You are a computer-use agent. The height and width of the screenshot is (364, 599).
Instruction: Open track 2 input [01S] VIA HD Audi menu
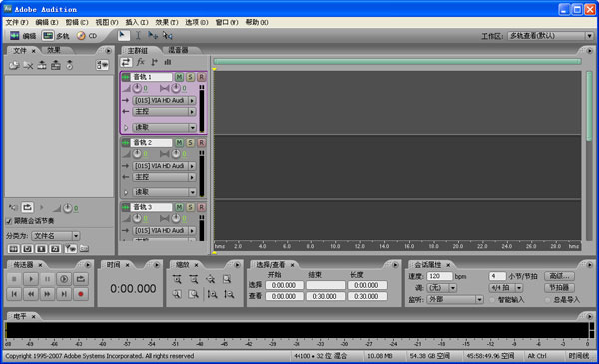point(164,166)
